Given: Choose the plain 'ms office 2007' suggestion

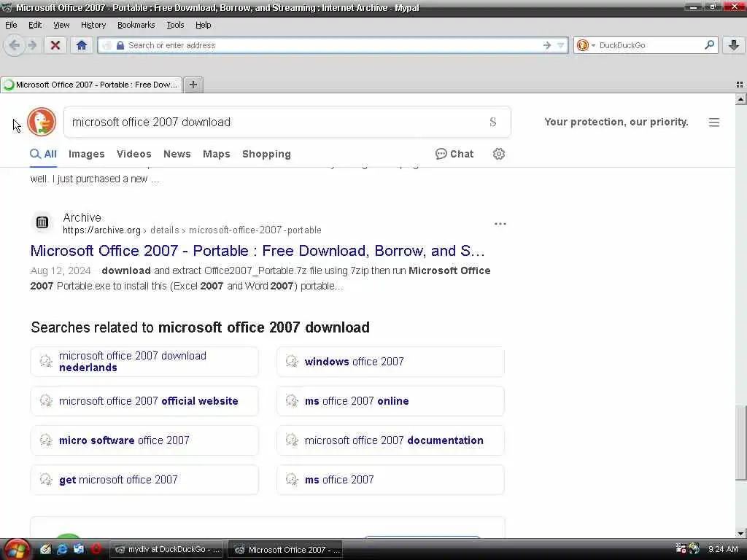Looking at the screenshot, I should coord(390,480).
